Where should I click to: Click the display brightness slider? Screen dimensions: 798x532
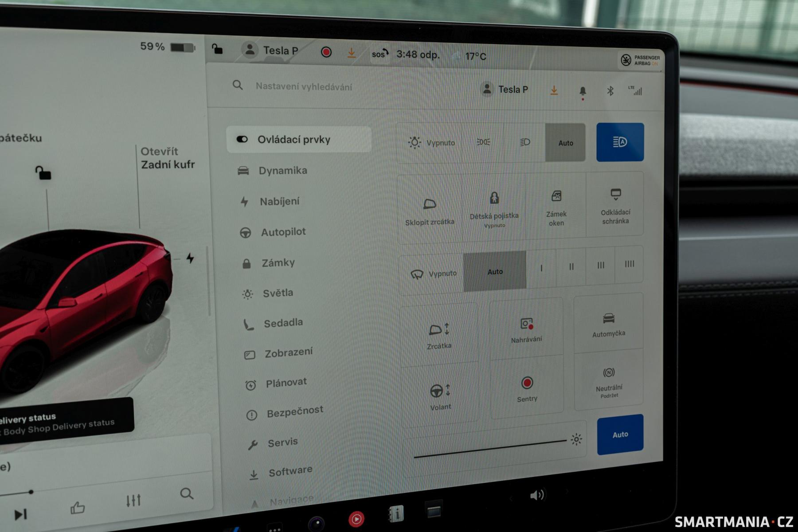pos(490,449)
